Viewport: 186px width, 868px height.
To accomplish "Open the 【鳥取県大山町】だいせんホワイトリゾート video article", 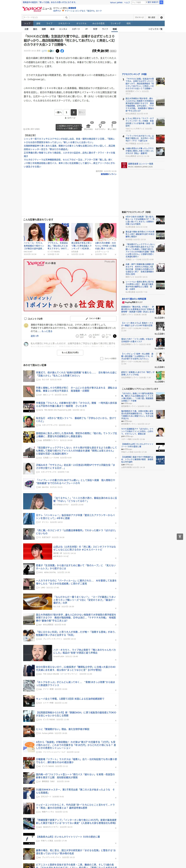I will (x=68, y=836).
